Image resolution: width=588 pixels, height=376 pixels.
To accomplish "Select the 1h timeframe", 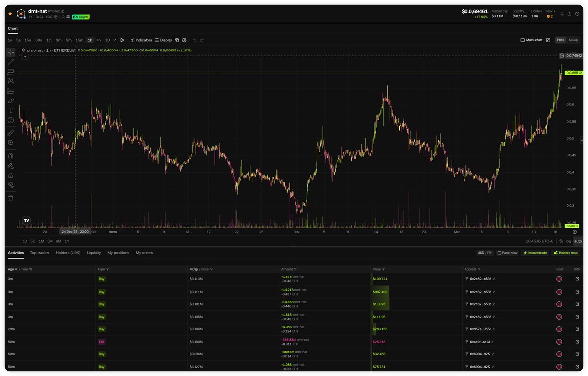I will point(90,40).
